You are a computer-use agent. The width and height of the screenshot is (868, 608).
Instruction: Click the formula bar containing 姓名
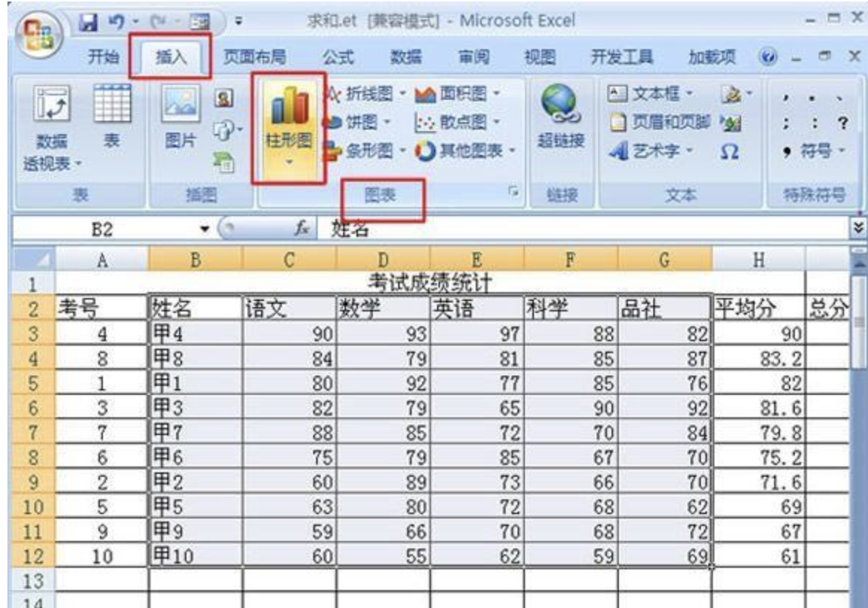583,229
